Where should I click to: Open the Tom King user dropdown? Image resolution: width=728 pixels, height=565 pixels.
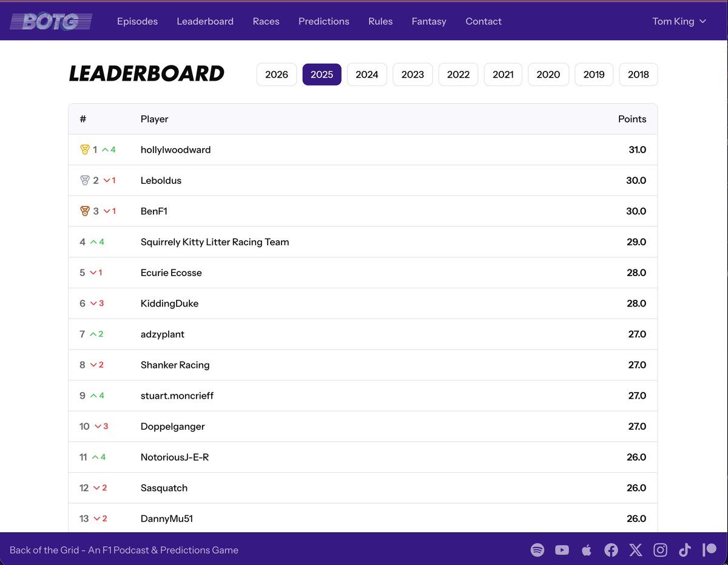coord(679,21)
